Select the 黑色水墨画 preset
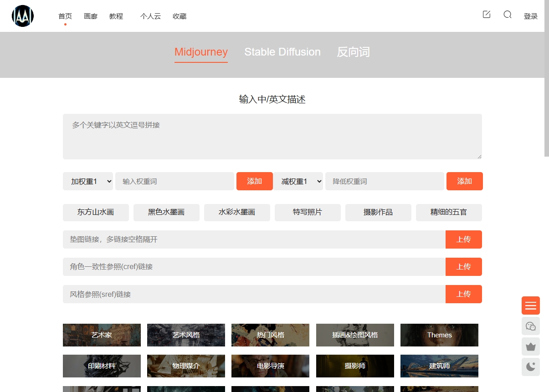 pyautogui.click(x=166, y=213)
